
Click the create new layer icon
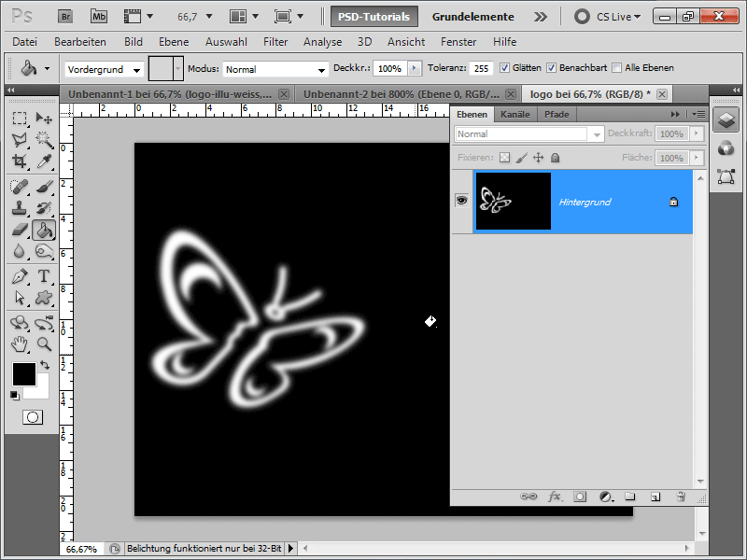tap(655, 497)
